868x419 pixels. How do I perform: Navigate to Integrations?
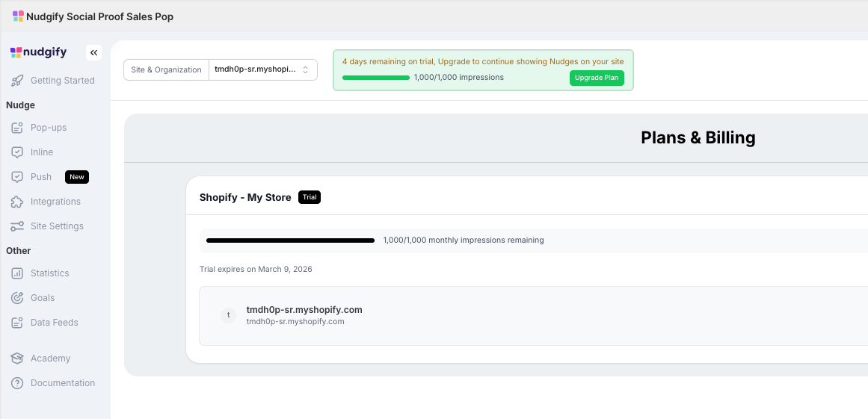click(55, 202)
